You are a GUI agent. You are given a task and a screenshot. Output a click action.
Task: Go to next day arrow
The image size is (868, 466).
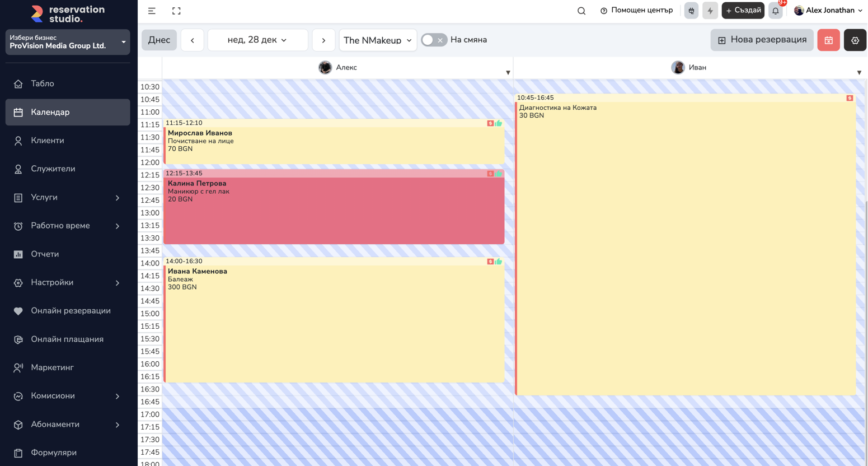tap(323, 40)
